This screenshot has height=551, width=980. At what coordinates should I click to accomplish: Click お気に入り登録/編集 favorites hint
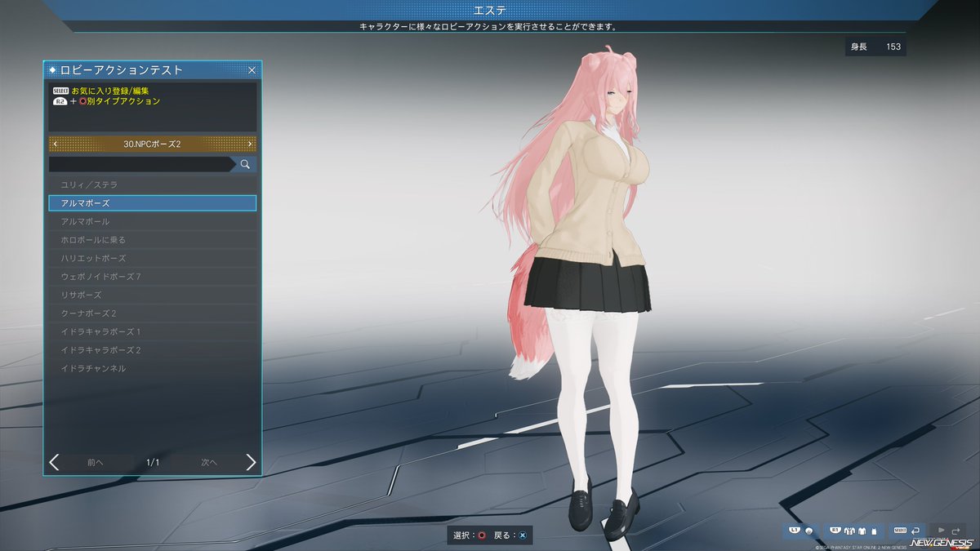click(x=110, y=91)
